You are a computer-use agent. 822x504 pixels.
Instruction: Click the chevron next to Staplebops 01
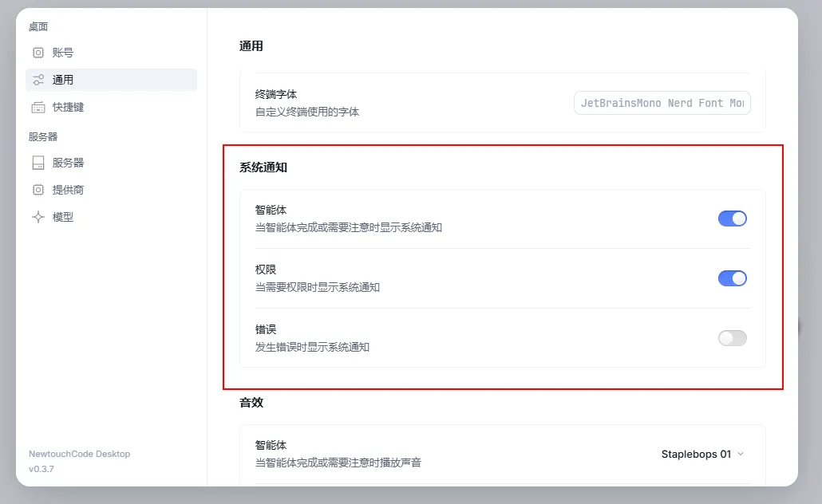pyautogui.click(x=741, y=455)
